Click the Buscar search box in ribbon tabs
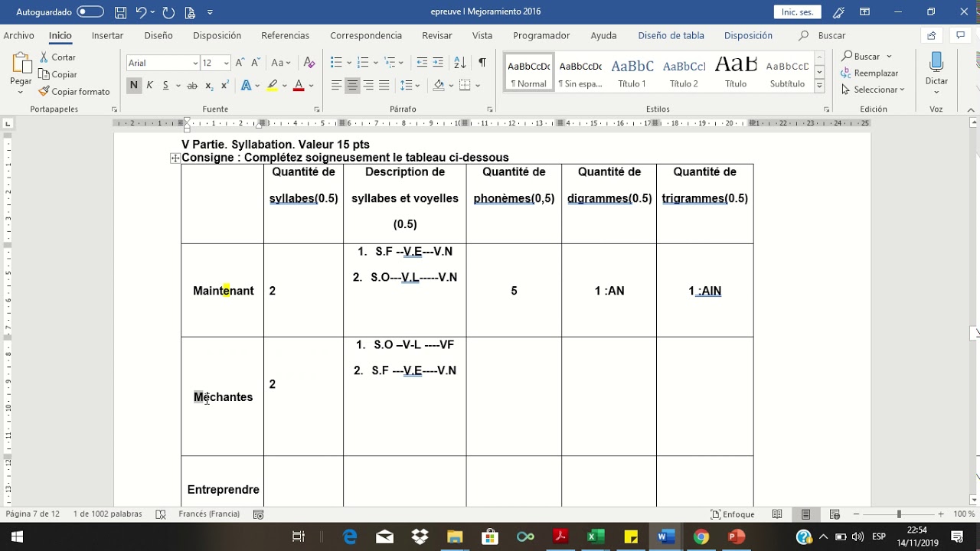 point(822,35)
